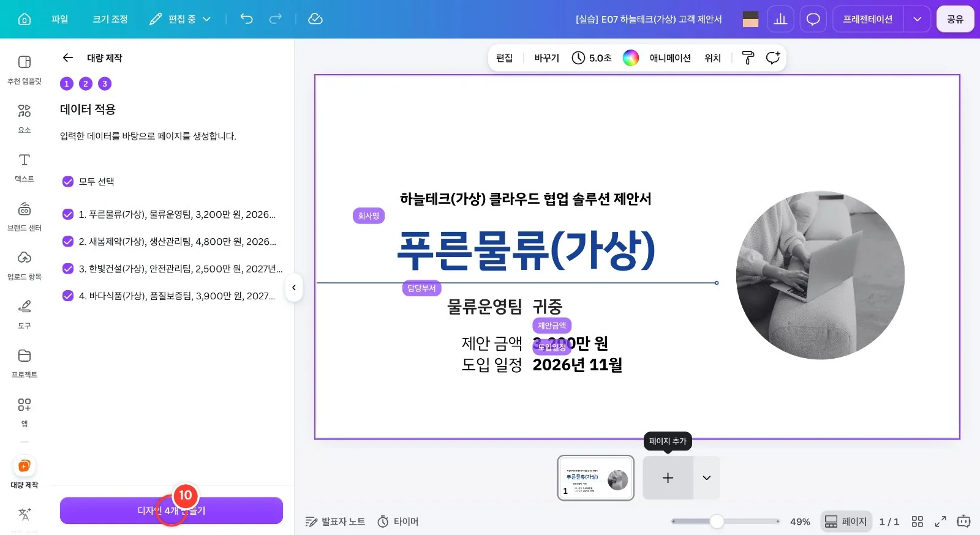
Task: Open 브랜드 센터 panel
Action: point(24,216)
